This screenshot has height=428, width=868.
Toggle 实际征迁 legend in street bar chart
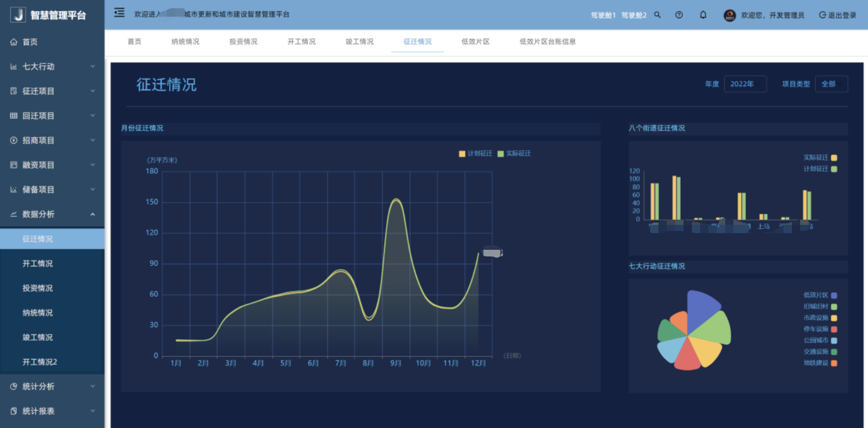tap(820, 158)
